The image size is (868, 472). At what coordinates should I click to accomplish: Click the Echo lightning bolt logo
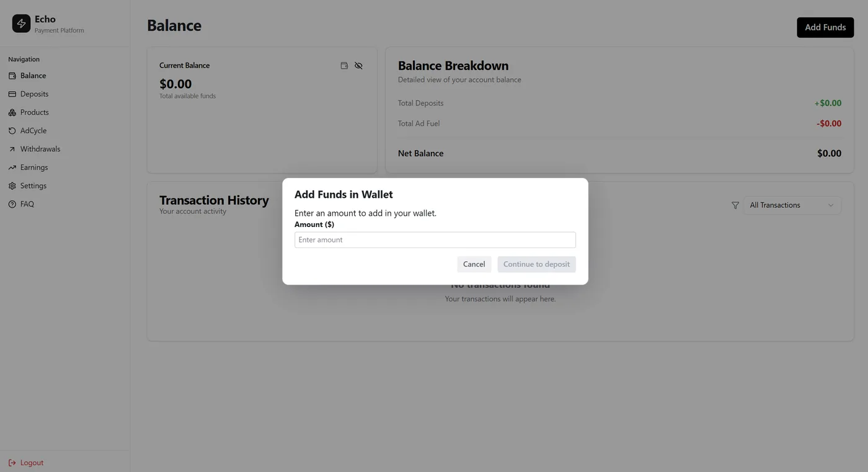coord(21,24)
